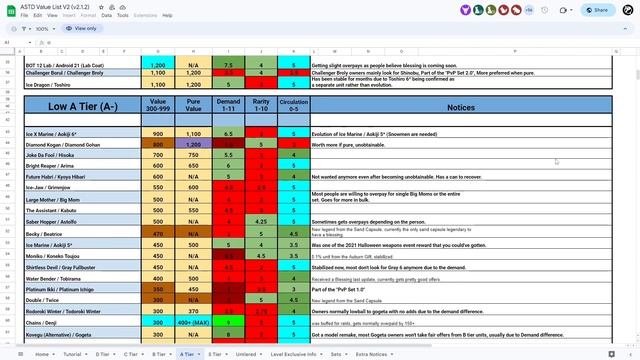Open the Home tab dropdown arrow
Screen dimensions: 640x360
tap(53, 354)
